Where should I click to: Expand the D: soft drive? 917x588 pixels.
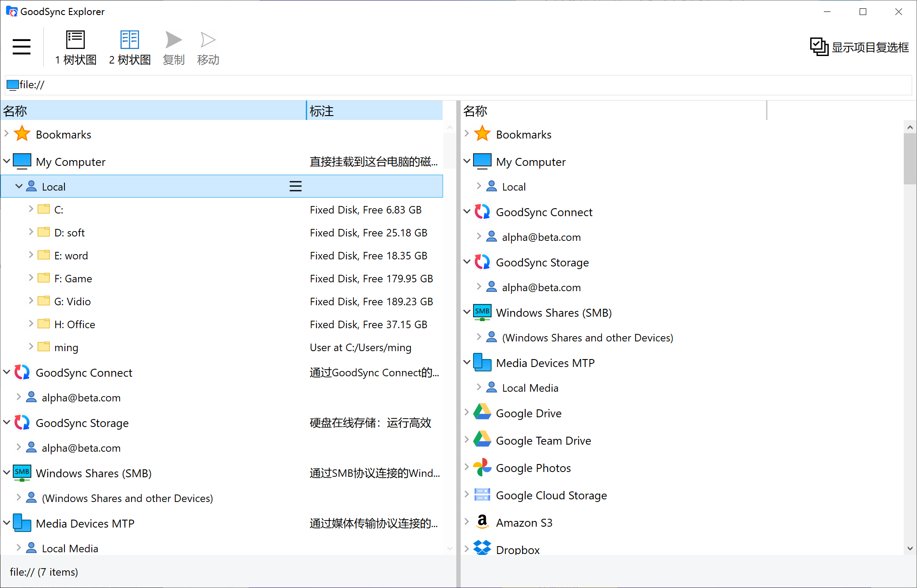point(31,232)
